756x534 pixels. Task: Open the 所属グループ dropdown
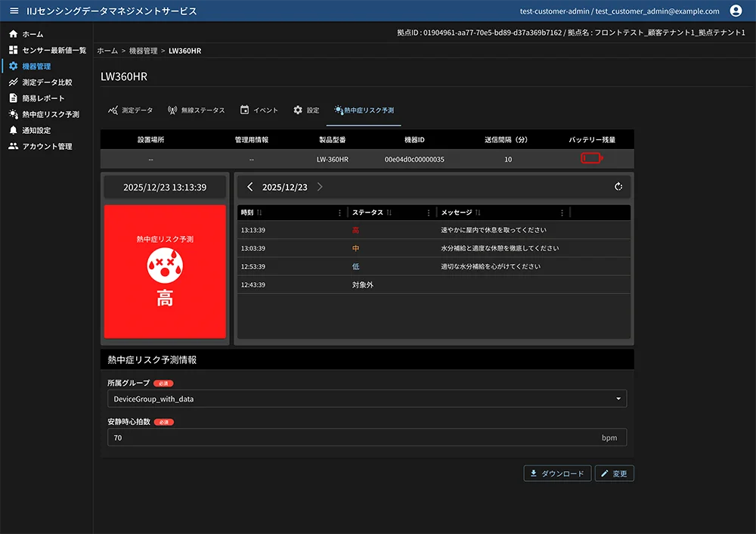coord(367,398)
